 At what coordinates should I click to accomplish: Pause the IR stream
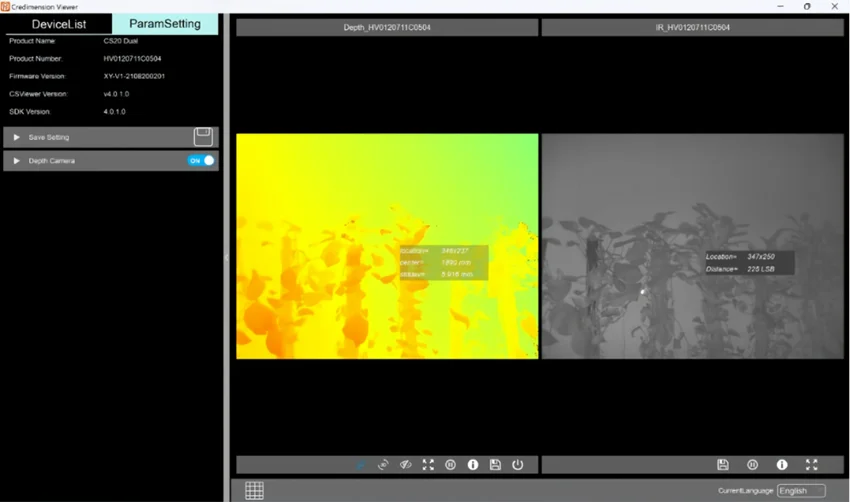click(752, 465)
